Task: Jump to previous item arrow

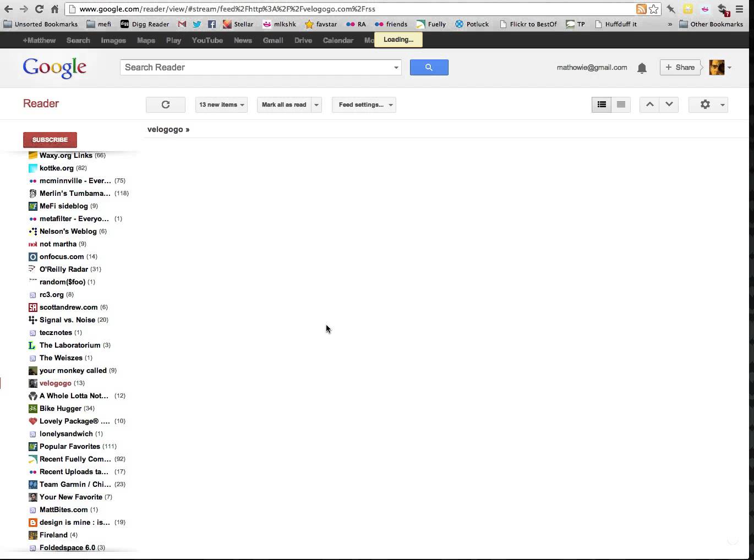Action: pyautogui.click(x=649, y=105)
